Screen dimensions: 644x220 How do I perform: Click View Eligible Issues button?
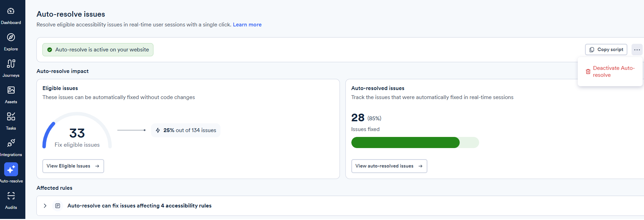pyautogui.click(x=73, y=166)
